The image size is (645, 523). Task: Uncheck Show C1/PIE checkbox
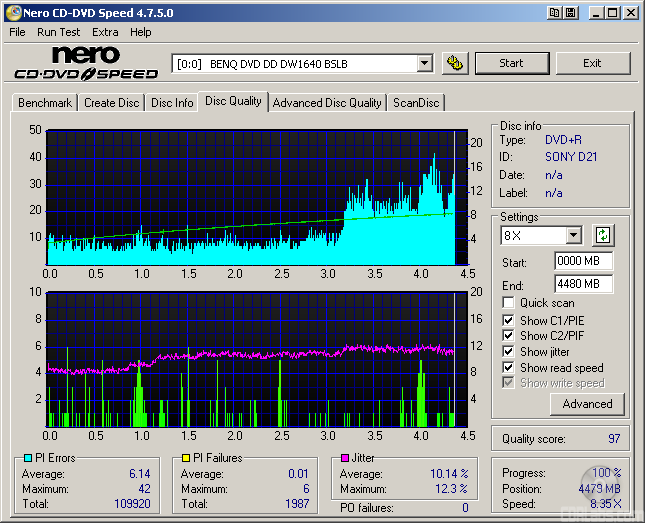509,320
